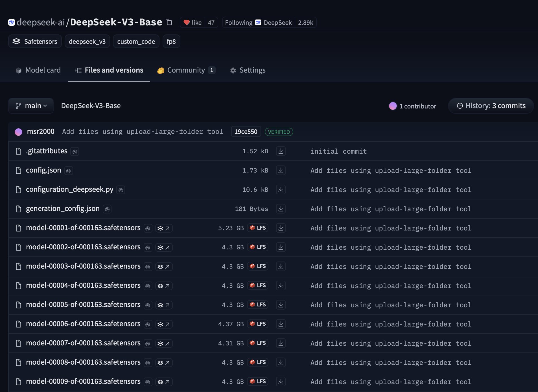Open the 2.89k followers count
This screenshot has width=538, height=392.
305,23
